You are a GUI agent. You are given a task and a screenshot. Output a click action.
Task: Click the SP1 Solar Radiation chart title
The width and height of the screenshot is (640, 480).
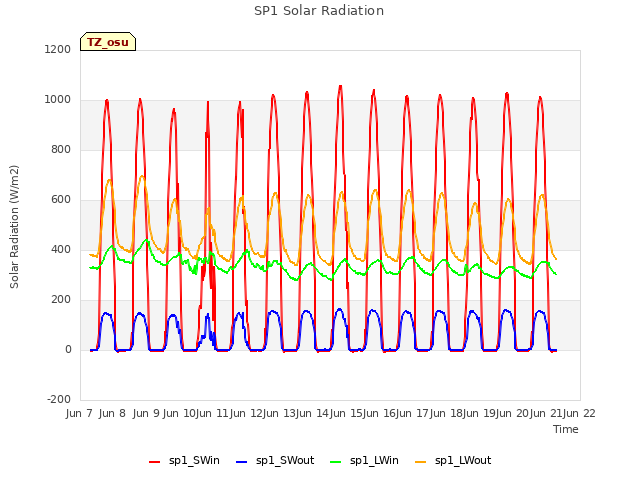319,11
